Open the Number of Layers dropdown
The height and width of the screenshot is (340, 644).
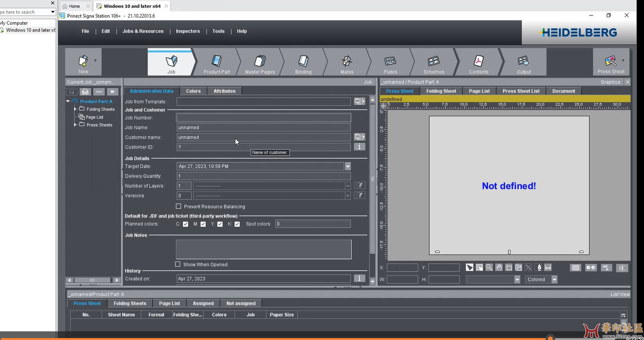coord(348,186)
